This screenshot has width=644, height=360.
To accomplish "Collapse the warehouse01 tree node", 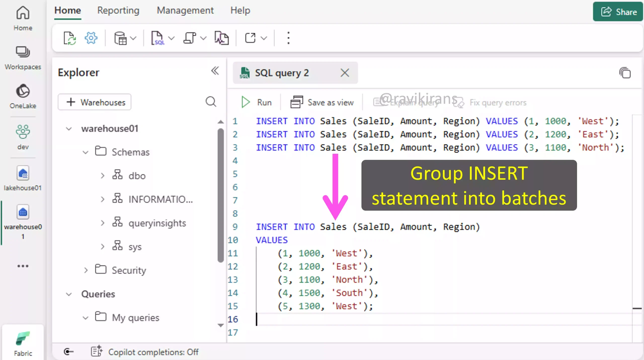I will click(69, 129).
